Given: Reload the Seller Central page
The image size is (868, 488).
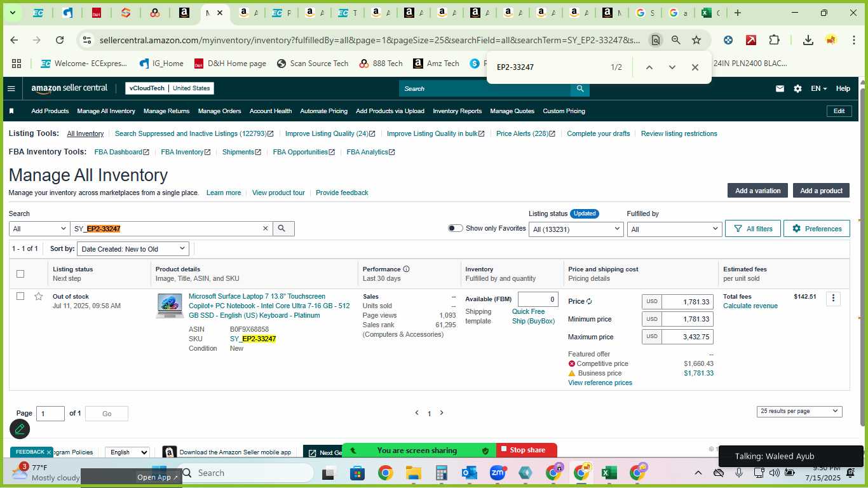Looking at the screenshot, I should click(x=60, y=40).
